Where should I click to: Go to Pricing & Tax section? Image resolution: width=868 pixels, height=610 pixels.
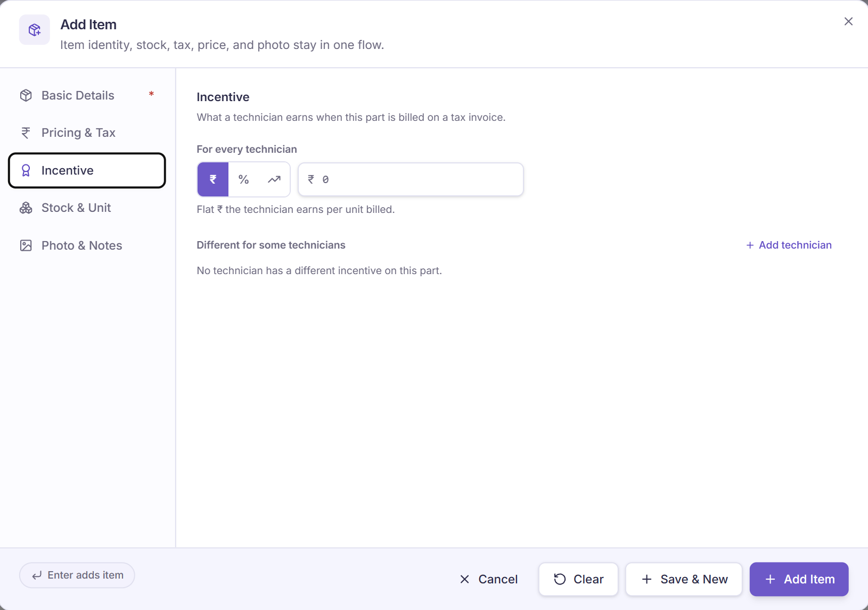click(87, 133)
